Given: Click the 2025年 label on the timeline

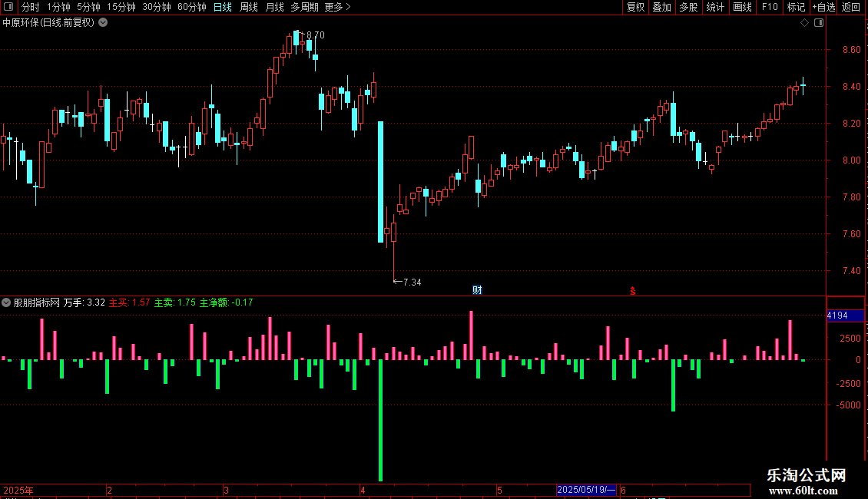Looking at the screenshot, I should 18,490.
